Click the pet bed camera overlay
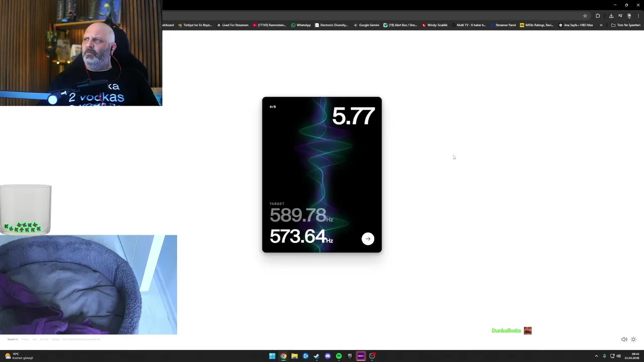Viewport: 644px width, 362px height. tap(89, 285)
